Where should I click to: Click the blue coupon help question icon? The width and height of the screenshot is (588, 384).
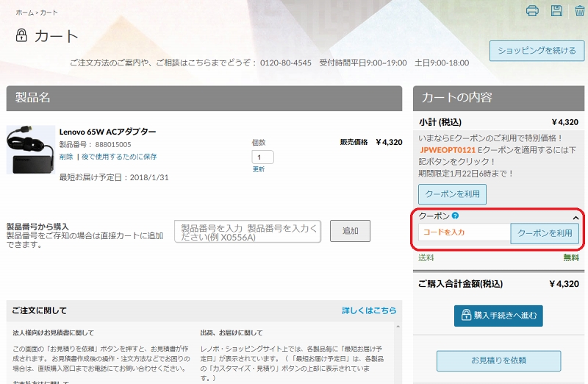click(x=455, y=216)
